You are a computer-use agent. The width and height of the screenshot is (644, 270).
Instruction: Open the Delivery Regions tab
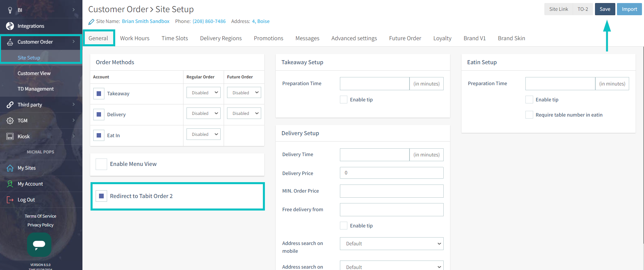click(221, 38)
